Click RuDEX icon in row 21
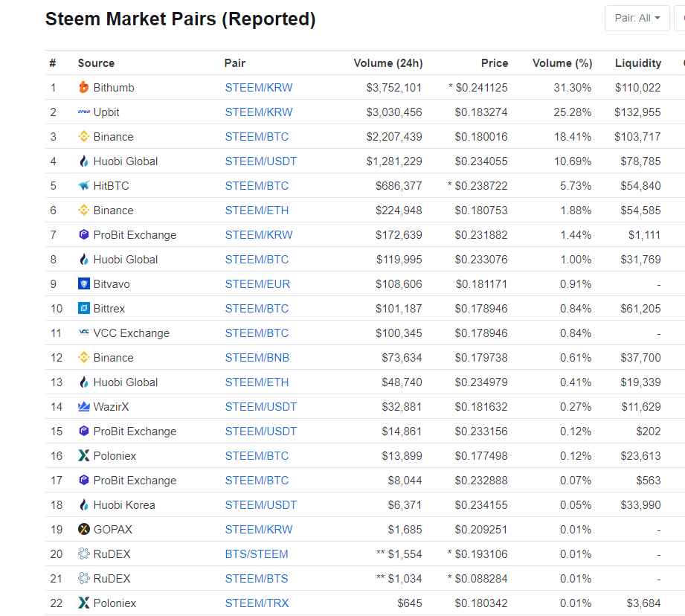Image resolution: width=685 pixels, height=616 pixels. [x=83, y=578]
